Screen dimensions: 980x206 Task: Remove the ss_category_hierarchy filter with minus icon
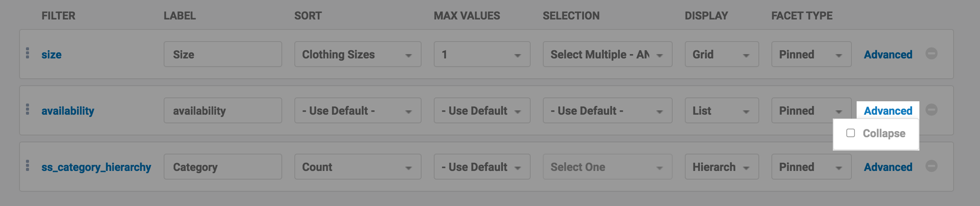tap(932, 166)
